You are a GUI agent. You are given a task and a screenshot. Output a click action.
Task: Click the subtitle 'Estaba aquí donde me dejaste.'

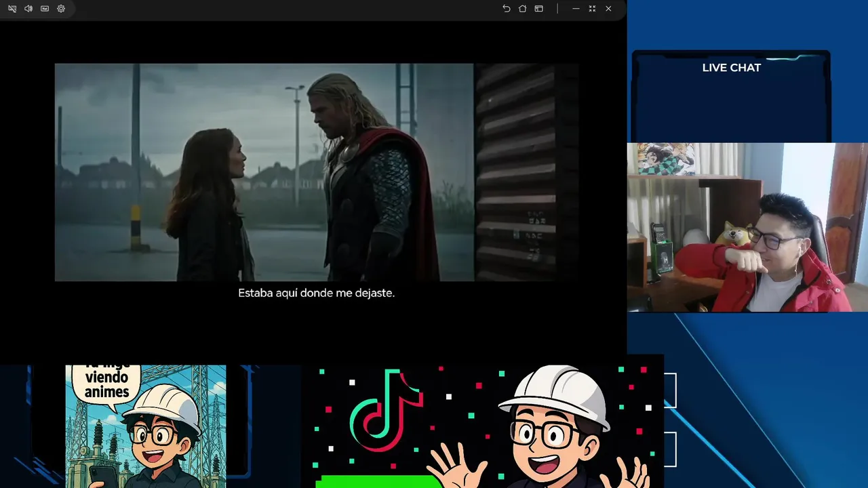pyautogui.click(x=316, y=293)
